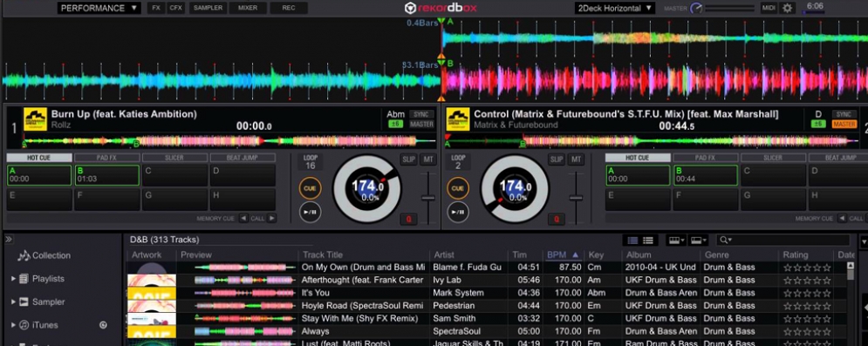The width and height of the screenshot is (868, 346).
Task: Select deck 2 SLICER tab
Action: point(773,158)
